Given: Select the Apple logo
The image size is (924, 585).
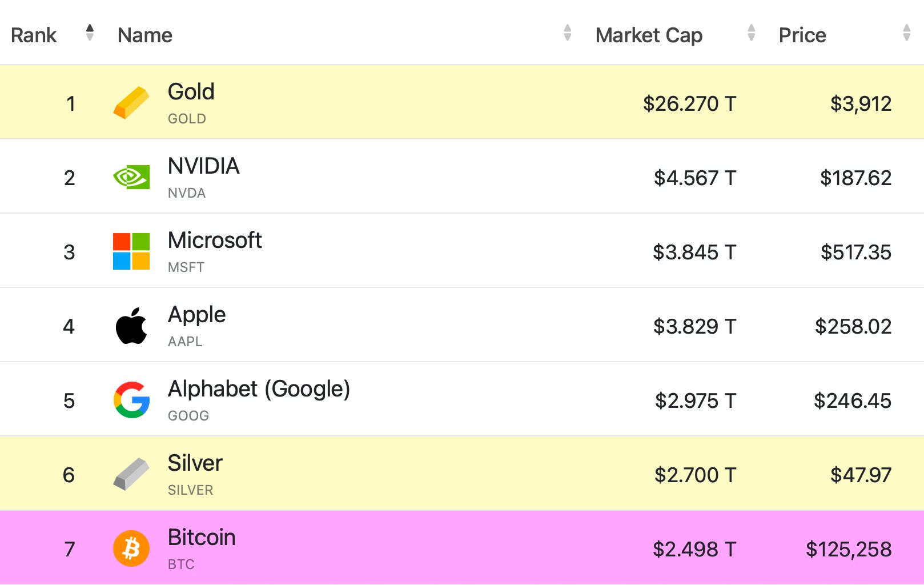Looking at the screenshot, I should pyautogui.click(x=131, y=326).
